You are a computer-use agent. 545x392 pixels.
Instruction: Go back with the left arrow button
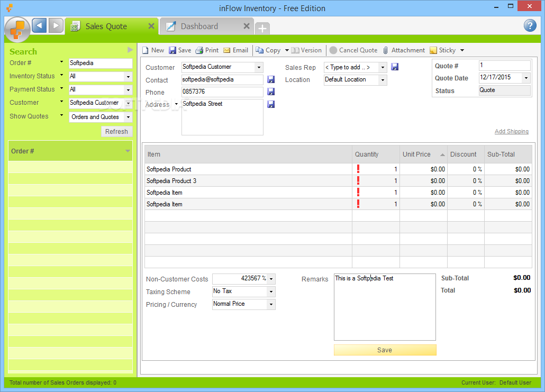coord(39,26)
